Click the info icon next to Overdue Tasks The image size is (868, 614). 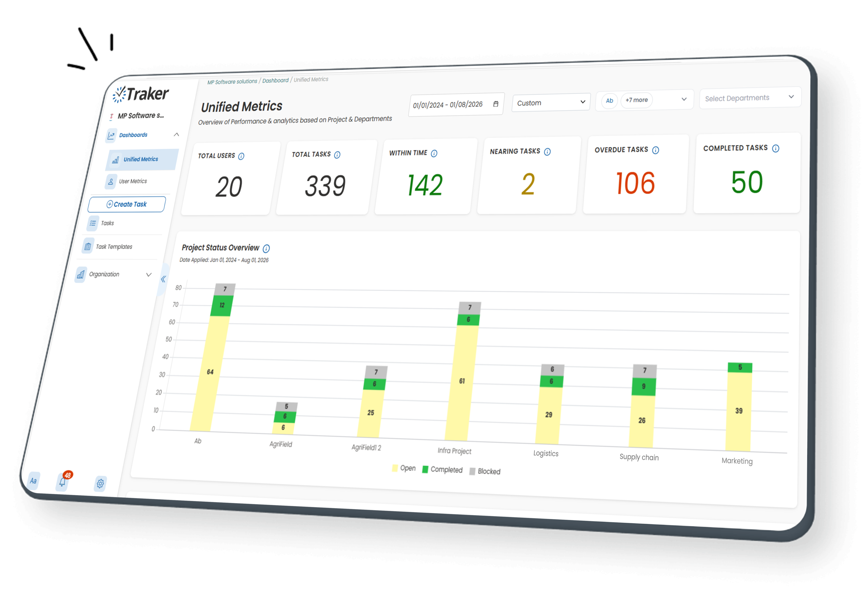click(655, 150)
